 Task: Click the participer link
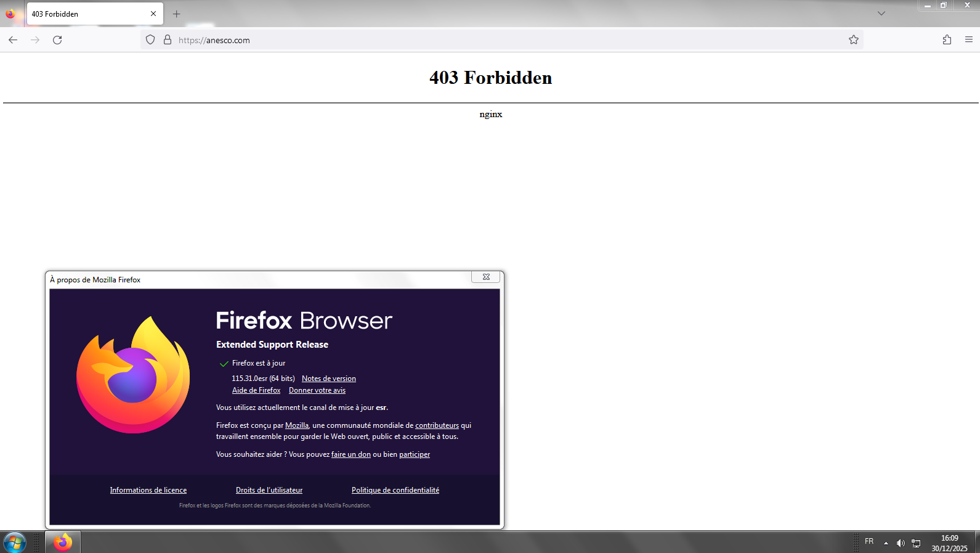tap(415, 454)
